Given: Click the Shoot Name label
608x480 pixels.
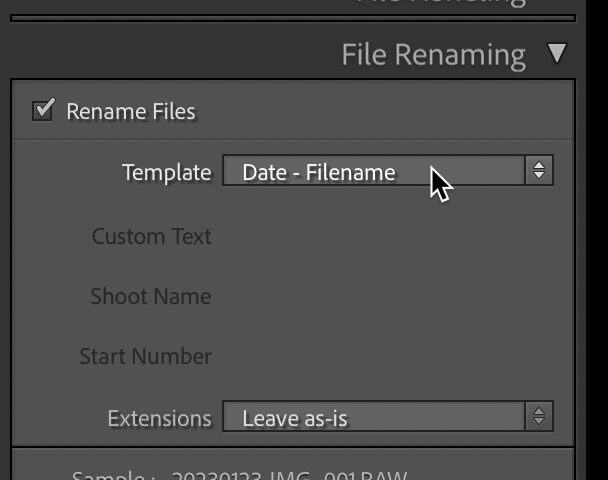Looking at the screenshot, I should click(150, 296).
